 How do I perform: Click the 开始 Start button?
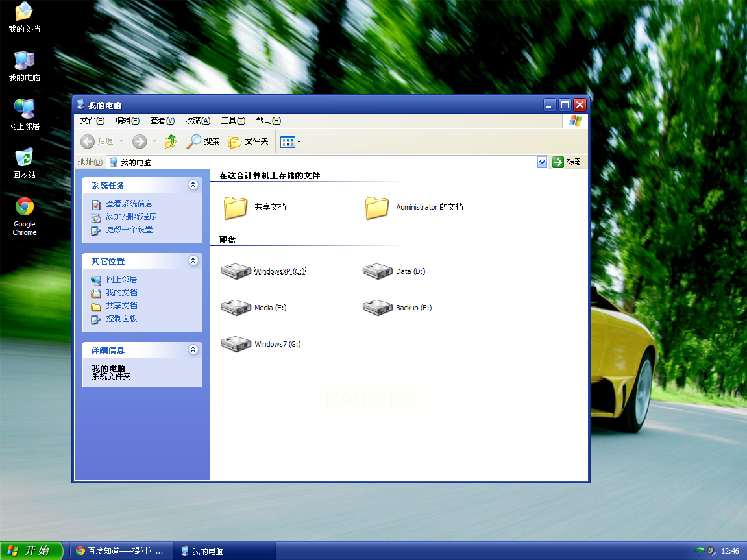coord(31,551)
